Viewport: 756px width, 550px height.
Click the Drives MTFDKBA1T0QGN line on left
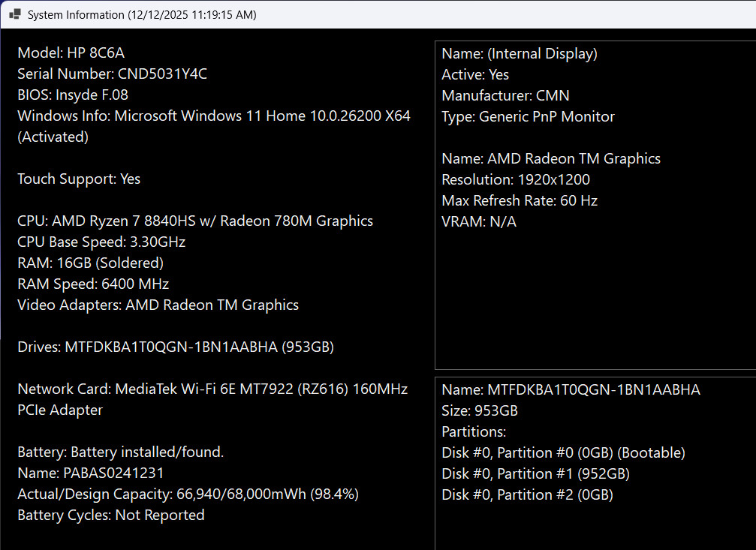coord(176,347)
